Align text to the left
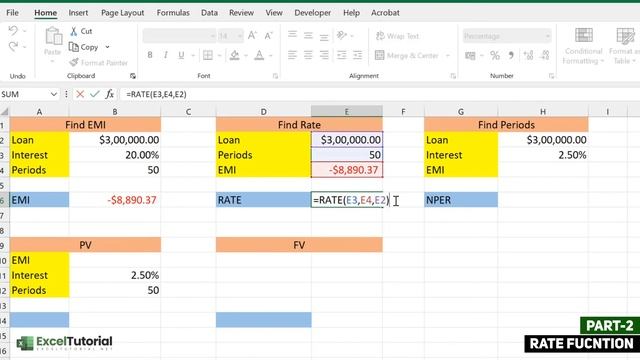640x360 pixels. click(x=292, y=55)
